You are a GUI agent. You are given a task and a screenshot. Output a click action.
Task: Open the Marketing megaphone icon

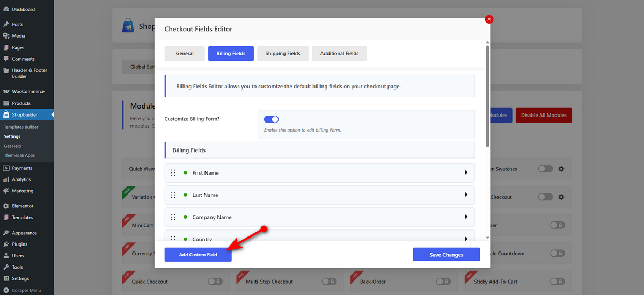6,191
